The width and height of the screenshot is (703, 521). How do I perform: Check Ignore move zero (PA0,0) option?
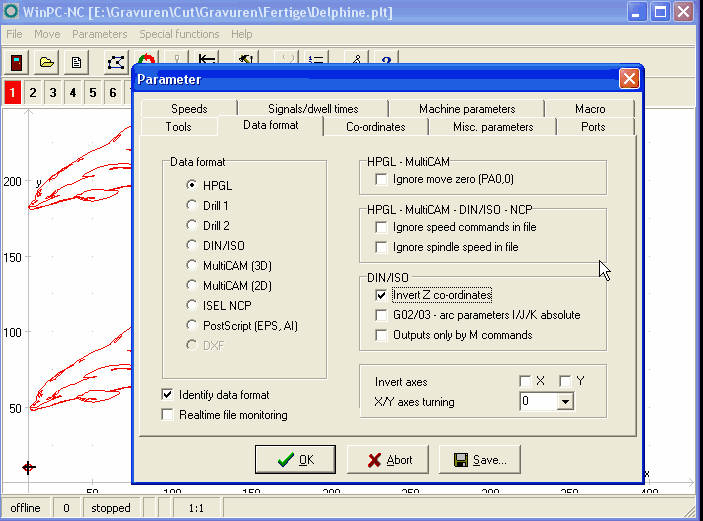380,179
